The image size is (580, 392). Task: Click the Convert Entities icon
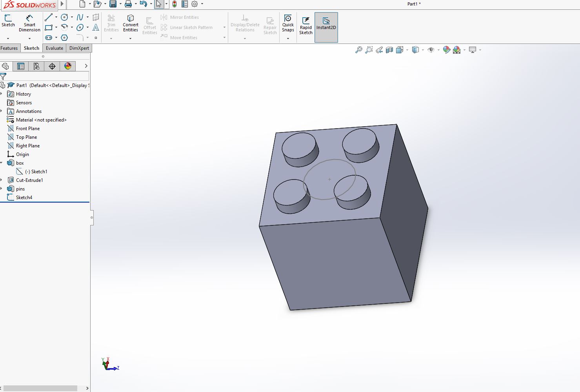[x=131, y=18]
